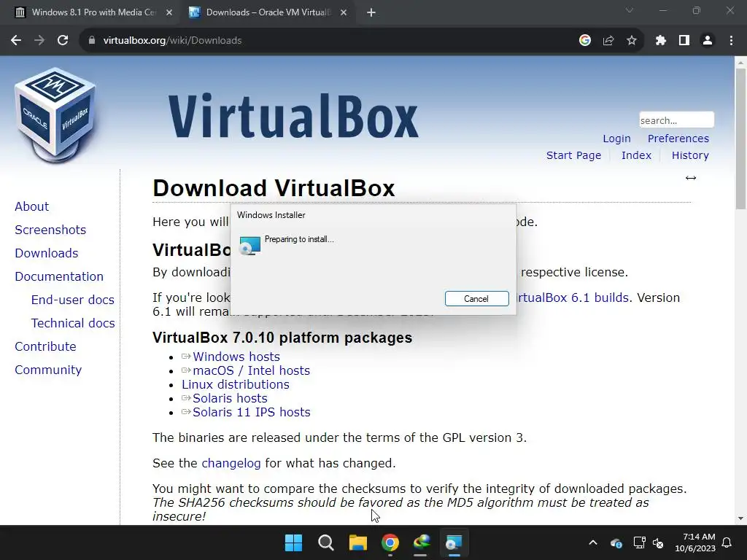Click the browser forward arrow

point(39,41)
